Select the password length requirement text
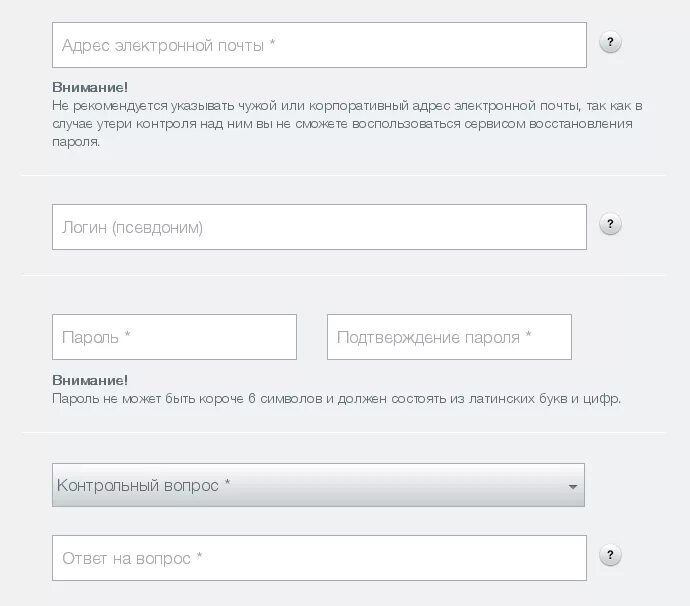The height and width of the screenshot is (606, 690). tap(336, 399)
